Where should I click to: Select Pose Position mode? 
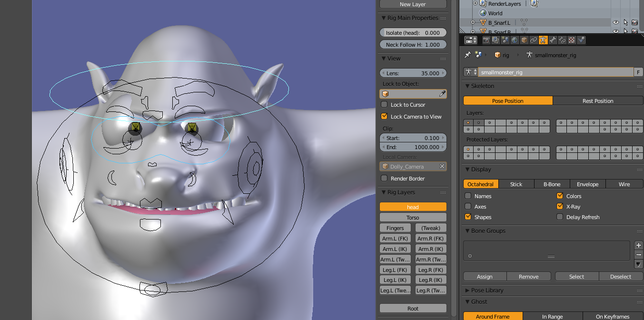[x=508, y=101]
